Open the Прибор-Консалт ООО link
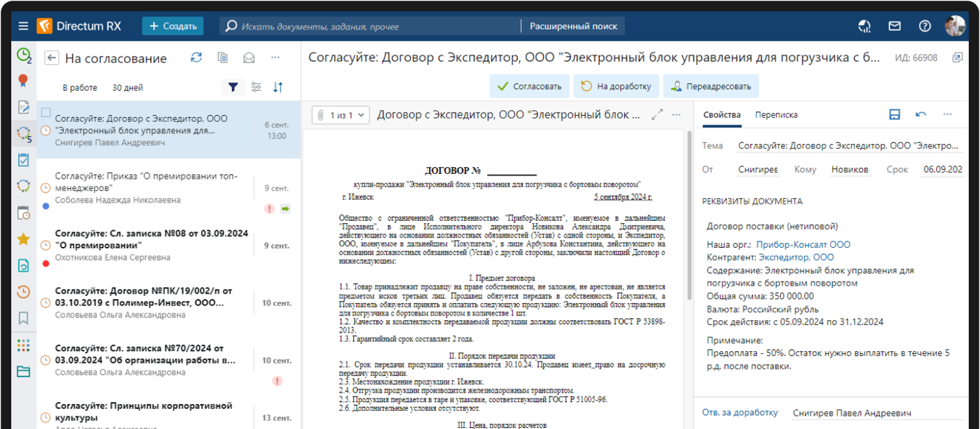Image resolution: width=980 pixels, height=429 pixels. pos(803,245)
